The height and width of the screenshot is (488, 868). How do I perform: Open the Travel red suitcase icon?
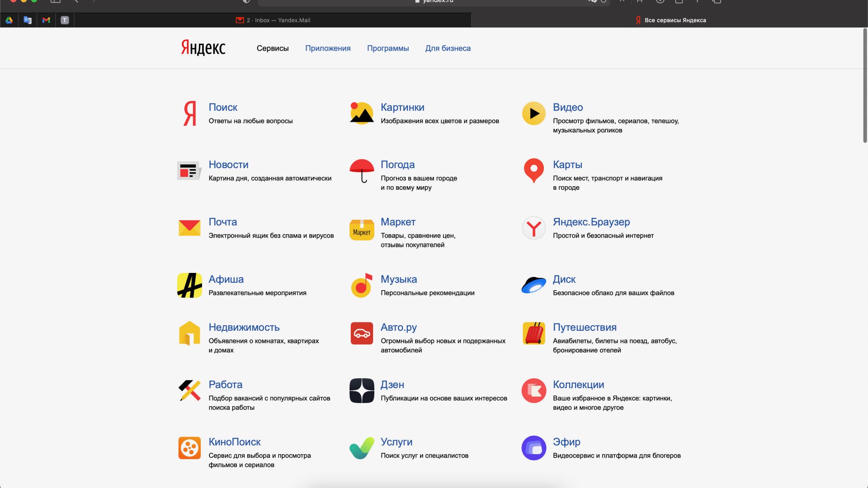pos(534,333)
